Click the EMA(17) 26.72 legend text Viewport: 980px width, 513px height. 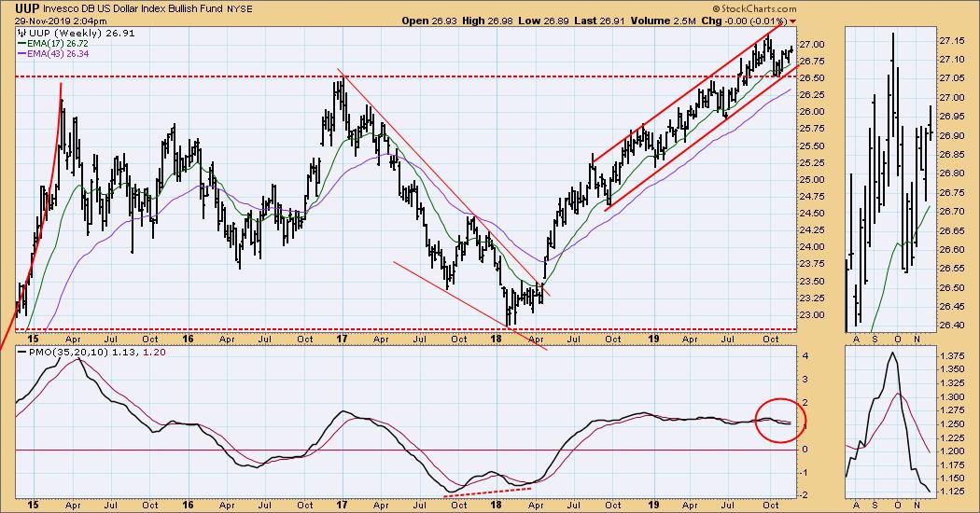(59, 44)
